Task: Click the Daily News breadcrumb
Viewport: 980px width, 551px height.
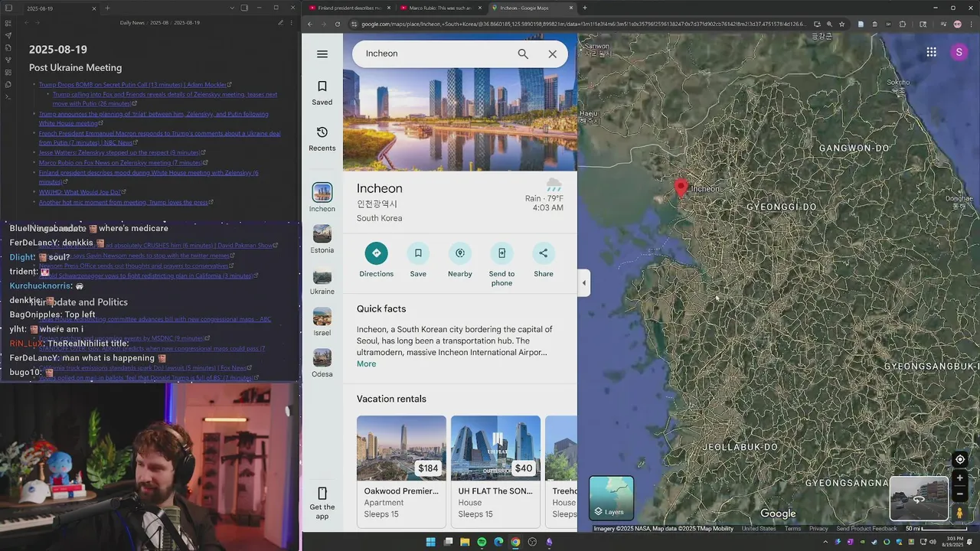Action: [x=132, y=23]
